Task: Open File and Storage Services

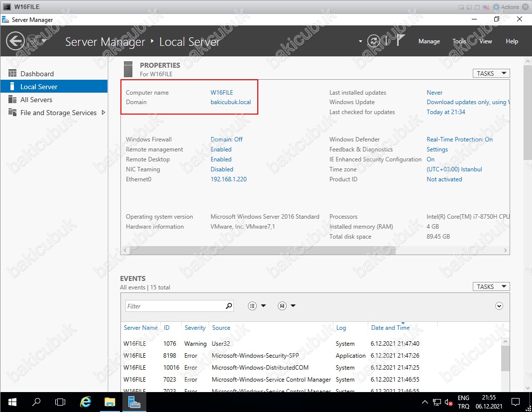Action: pos(58,113)
